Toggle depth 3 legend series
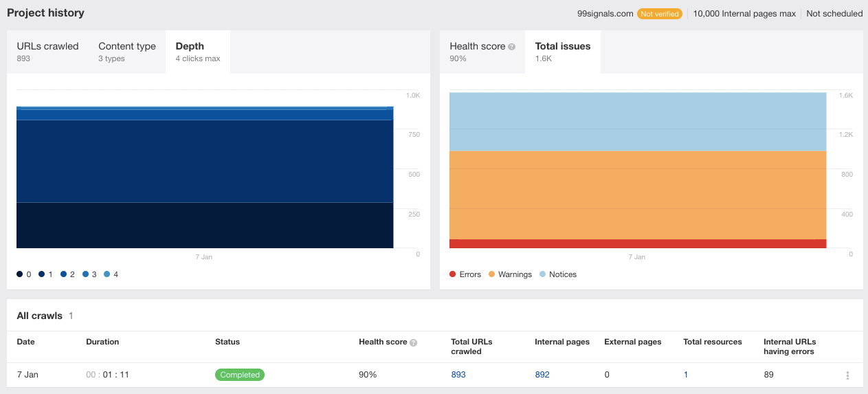Image resolution: width=868 pixels, height=394 pixels. point(89,274)
